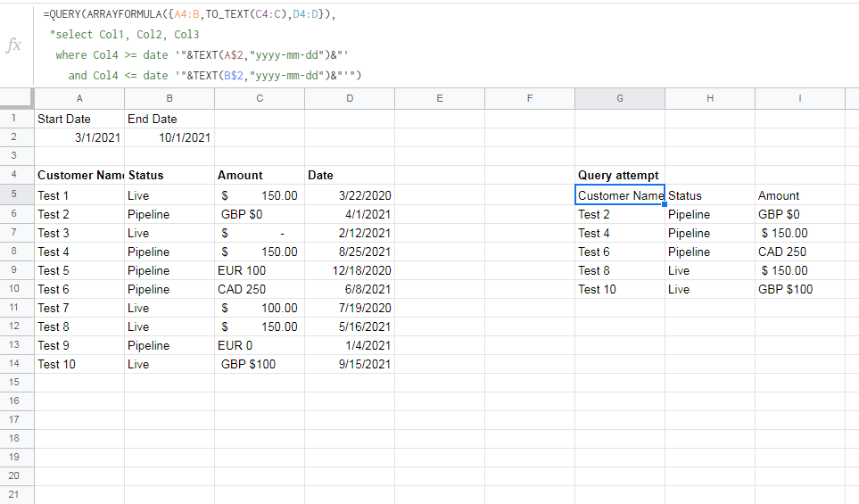859x504 pixels.
Task: Select 'Test 9' customer cell
Action: [79, 346]
